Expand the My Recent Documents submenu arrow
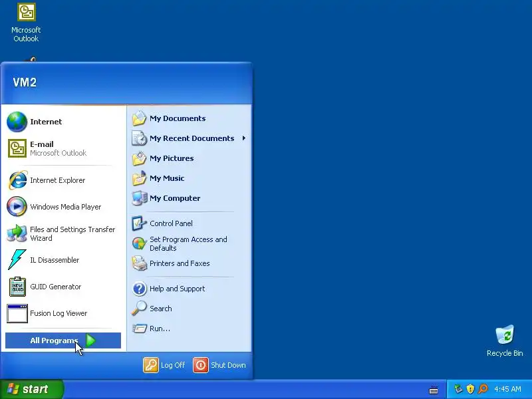This screenshot has height=399, width=532. click(244, 138)
